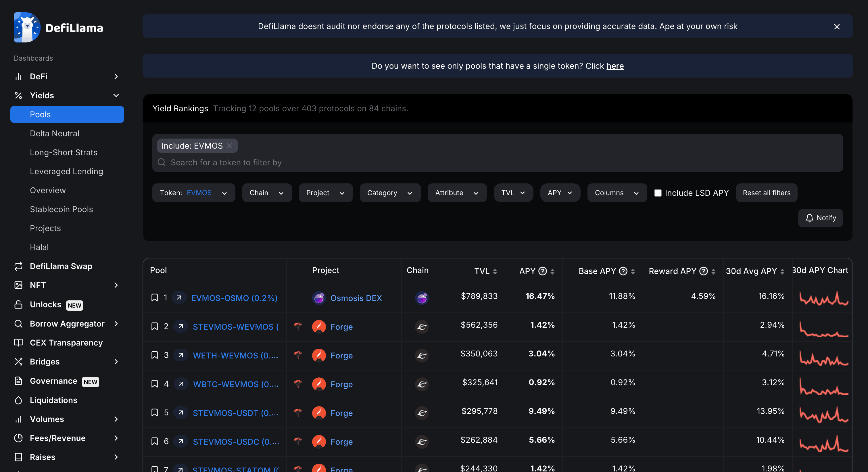Bookmark the STEVMOS-USDC pool
Image resolution: width=868 pixels, height=472 pixels.
coord(155,441)
